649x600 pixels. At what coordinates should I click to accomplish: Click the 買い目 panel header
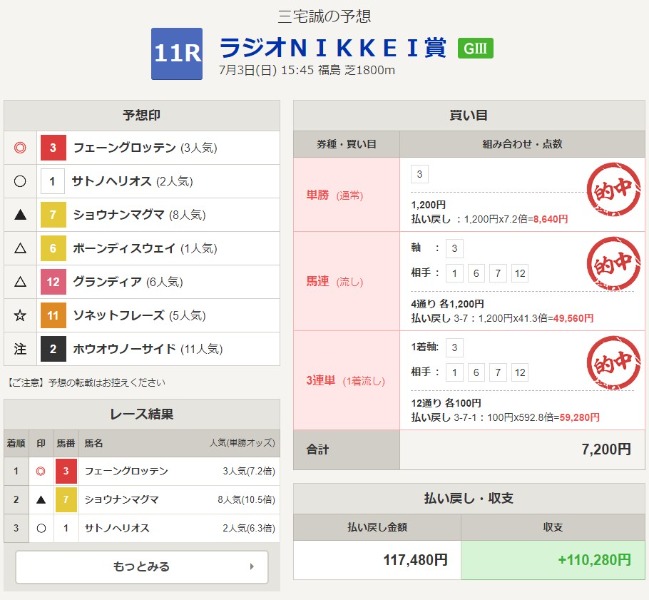click(x=469, y=115)
